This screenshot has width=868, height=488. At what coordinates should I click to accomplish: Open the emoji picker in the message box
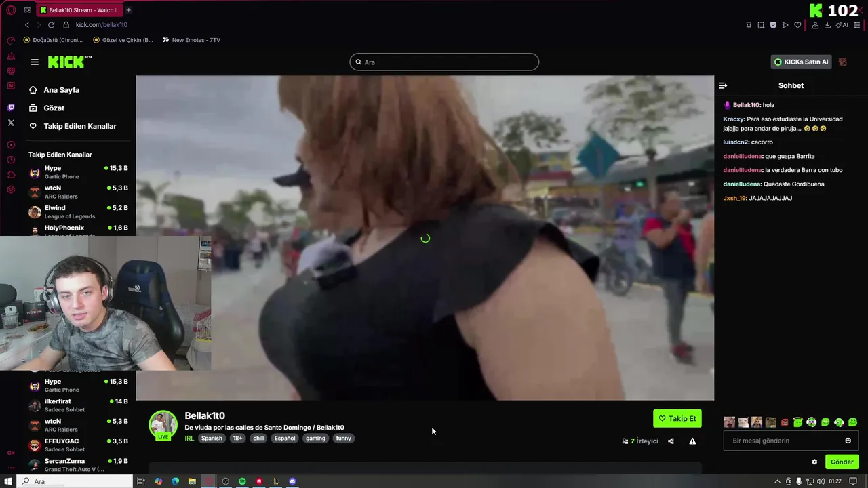(848, 441)
